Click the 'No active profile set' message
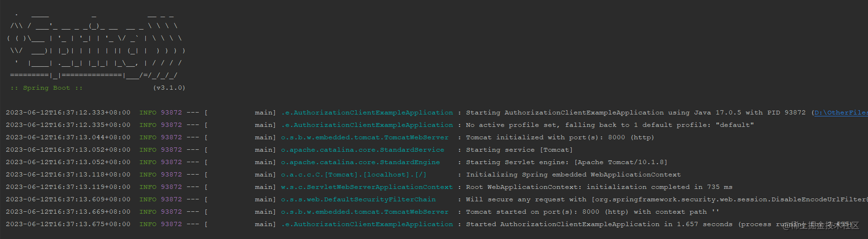This screenshot has height=239, width=868. pos(610,125)
